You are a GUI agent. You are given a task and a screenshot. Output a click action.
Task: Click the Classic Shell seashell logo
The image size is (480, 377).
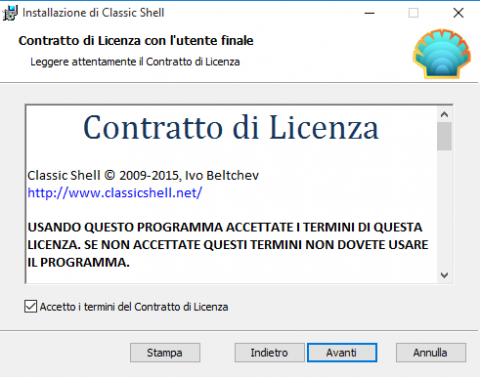tap(442, 54)
